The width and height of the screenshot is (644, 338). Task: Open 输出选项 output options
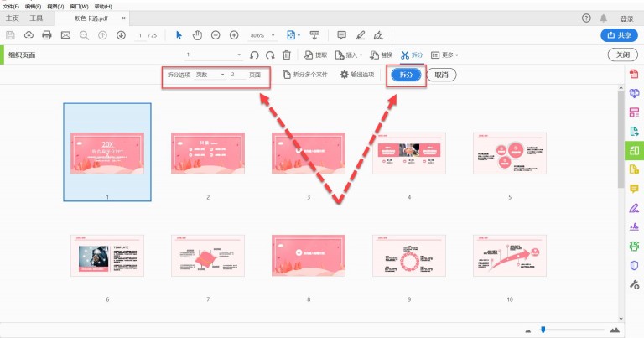[x=357, y=75]
